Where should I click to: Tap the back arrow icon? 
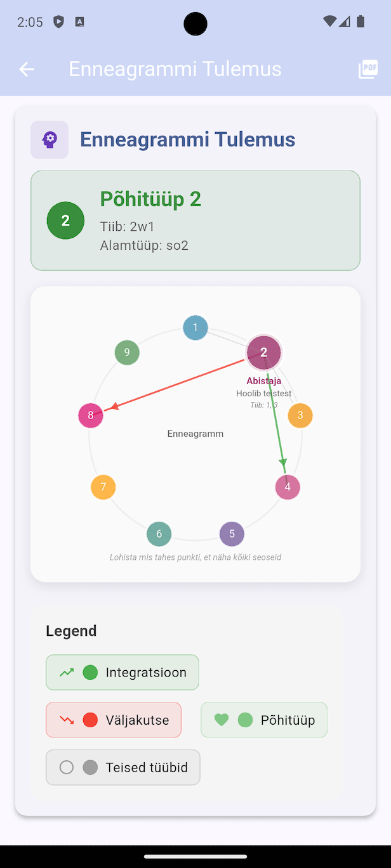coord(27,69)
